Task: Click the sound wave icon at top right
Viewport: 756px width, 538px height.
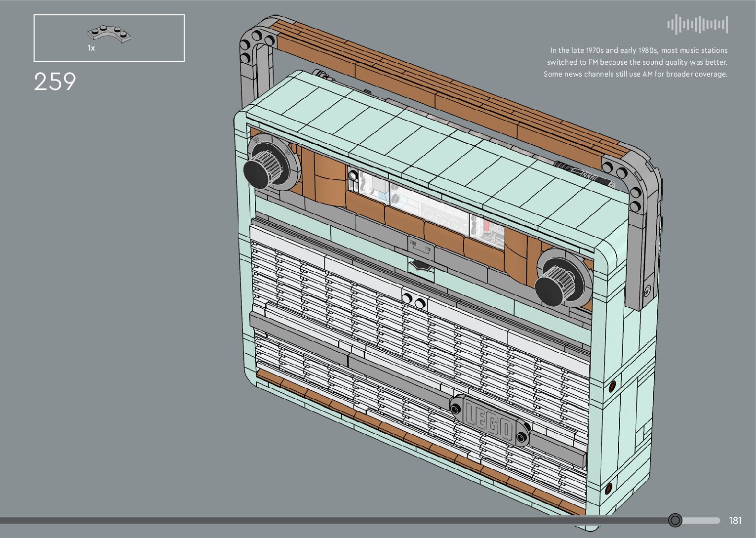Action: tap(697, 25)
